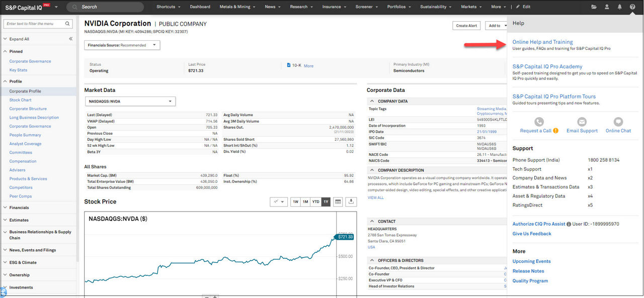Click accessibility icon at bottom-left corner

(3, 291)
